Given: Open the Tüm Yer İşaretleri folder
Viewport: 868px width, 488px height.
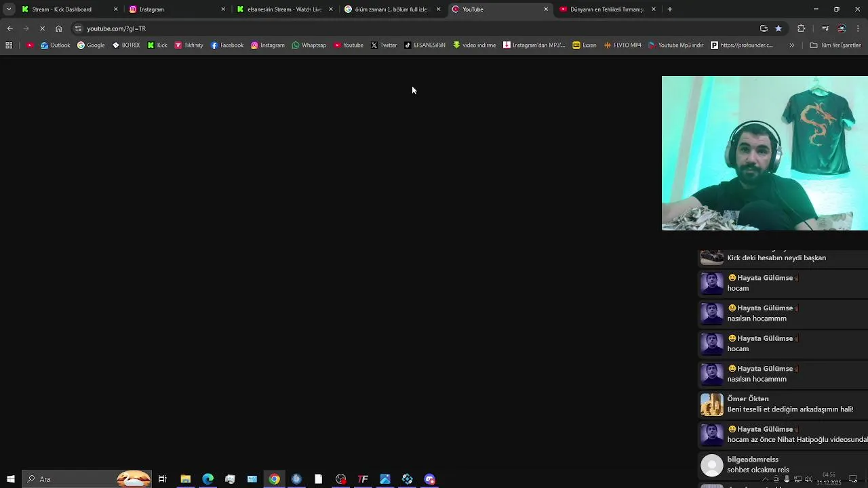Looking at the screenshot, I should (835, 45).
